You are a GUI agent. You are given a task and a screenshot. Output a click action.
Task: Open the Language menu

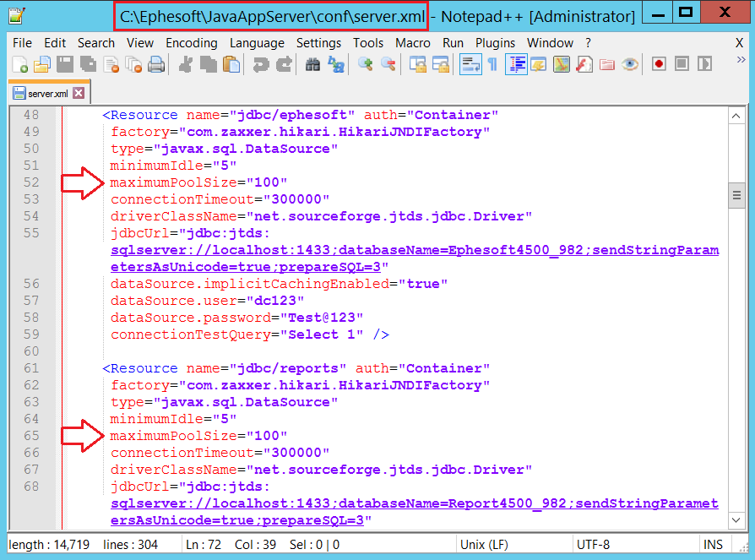[x=257, y=43]
